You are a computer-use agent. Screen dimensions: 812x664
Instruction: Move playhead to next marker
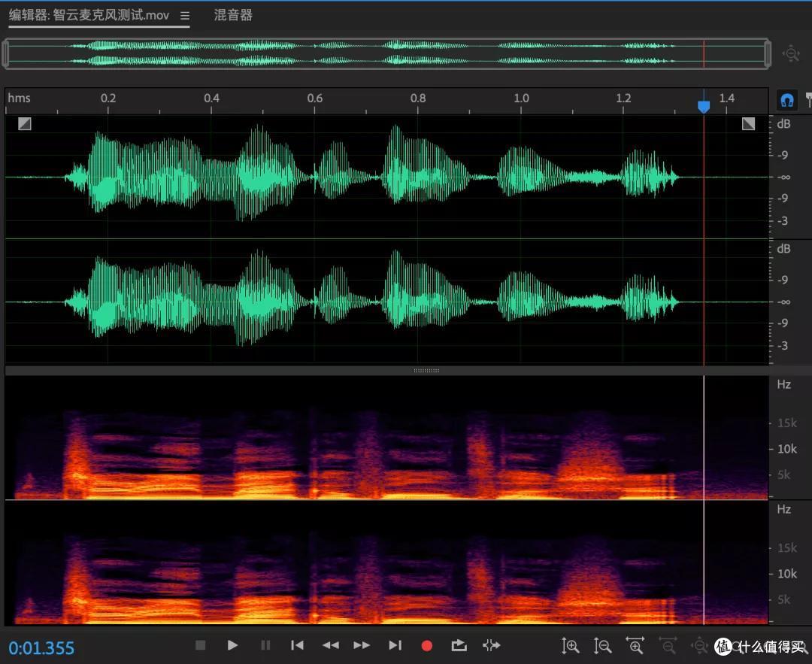click(395, 645)
